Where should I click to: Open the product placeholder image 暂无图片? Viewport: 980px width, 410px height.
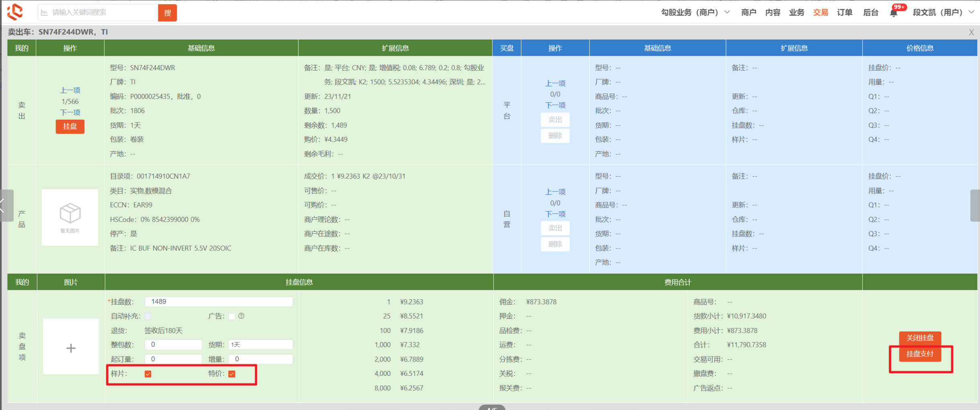[70, 217]
